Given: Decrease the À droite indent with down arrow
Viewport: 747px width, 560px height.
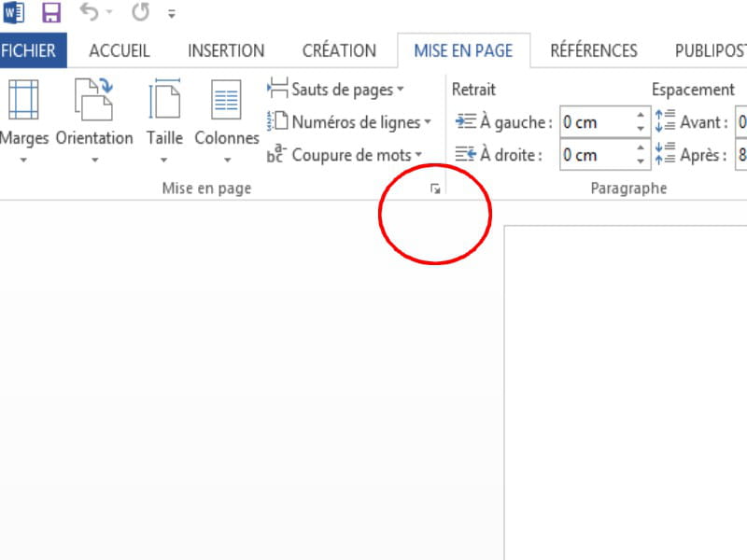Looking at the screenshot, I should coord(641,161).
